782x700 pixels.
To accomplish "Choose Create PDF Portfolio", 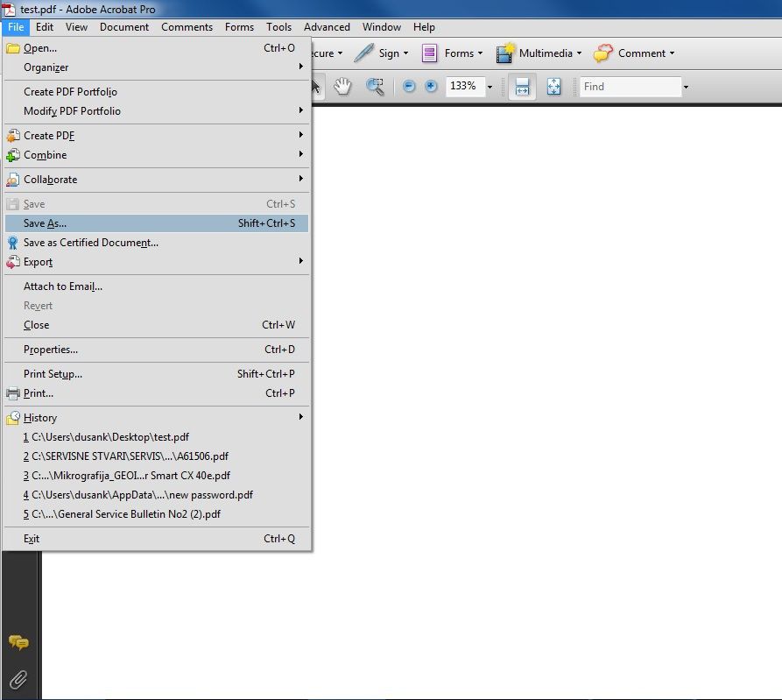I will 157,92.
